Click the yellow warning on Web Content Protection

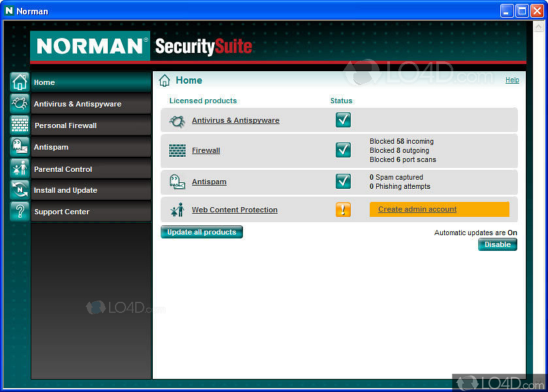[342, 209]
